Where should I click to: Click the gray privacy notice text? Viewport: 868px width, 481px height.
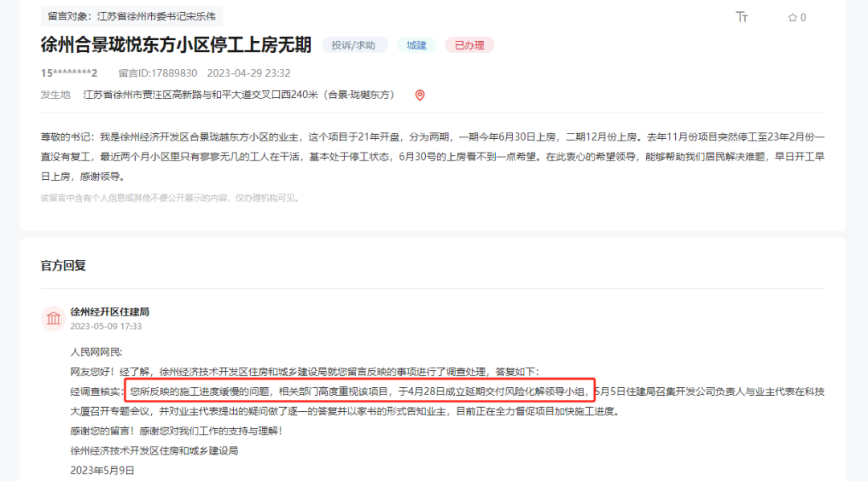(170, 198)
